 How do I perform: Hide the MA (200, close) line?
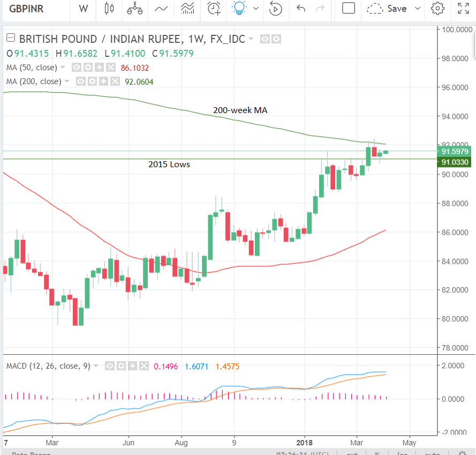tap(81, 81)
